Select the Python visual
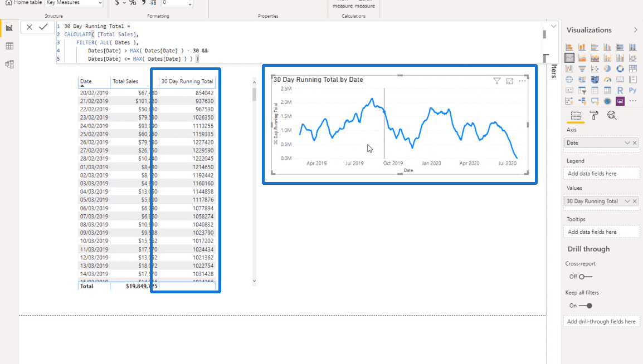Screen dimensions: 643x364 coord(633,90)
